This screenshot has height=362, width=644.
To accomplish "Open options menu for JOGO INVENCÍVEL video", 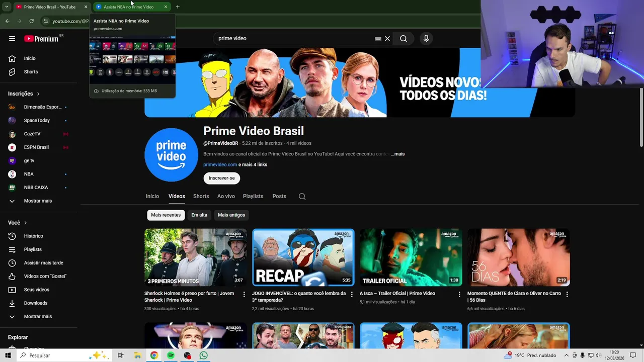I will [x=352, y=294].
